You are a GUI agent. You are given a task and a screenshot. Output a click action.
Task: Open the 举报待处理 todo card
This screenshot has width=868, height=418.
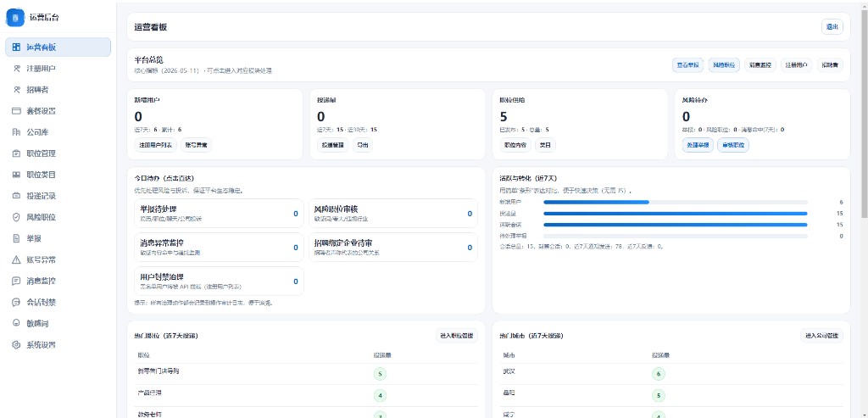(219, 213)
